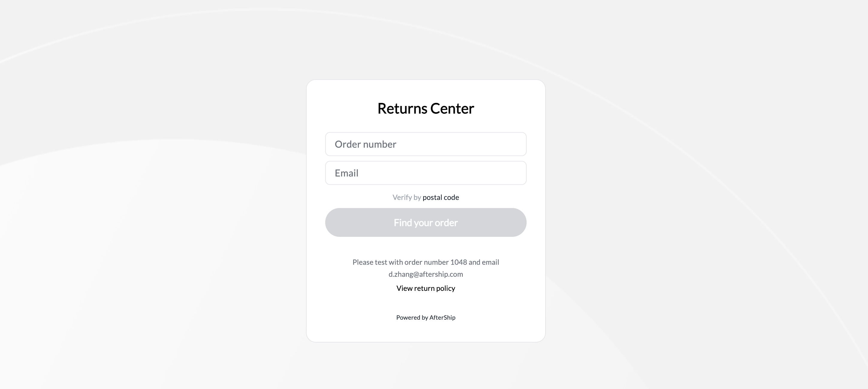
Task: Click the "Verify by" label text
Action: 406,198
